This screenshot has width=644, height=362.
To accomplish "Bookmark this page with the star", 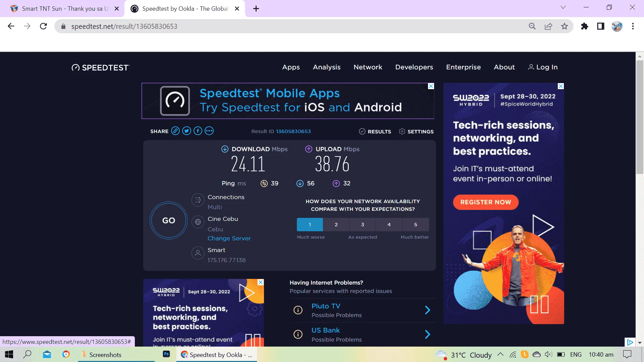I will [565, 26].
